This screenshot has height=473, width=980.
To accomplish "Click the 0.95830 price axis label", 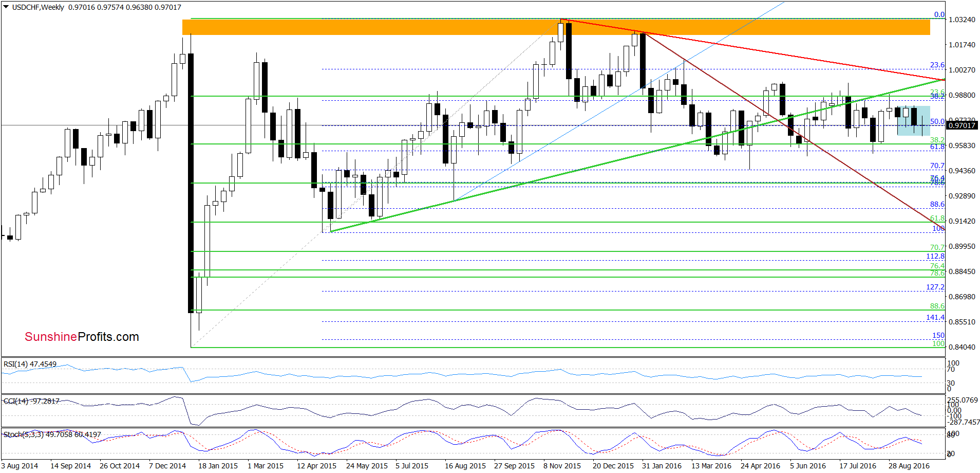I will [x=962, y=145].
